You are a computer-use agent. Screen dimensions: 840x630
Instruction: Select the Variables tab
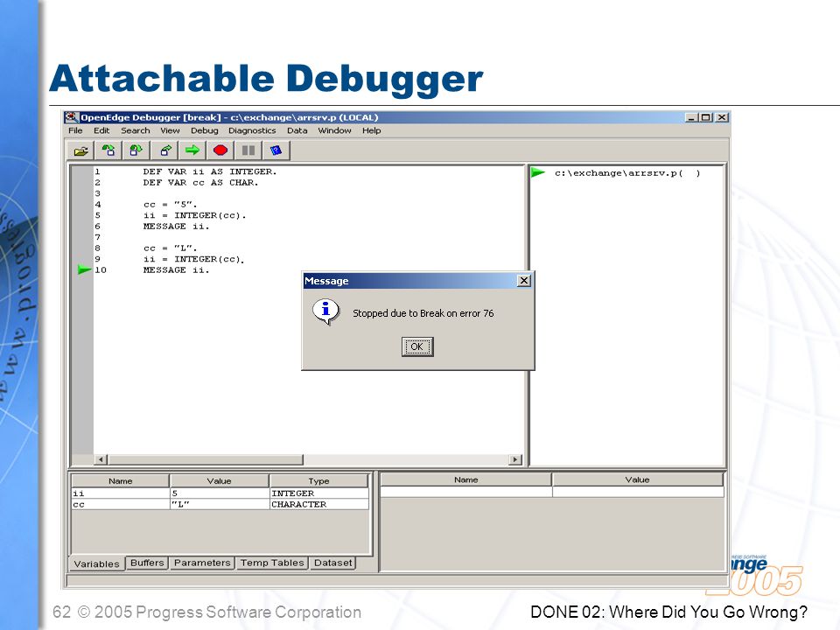[97, 564]
